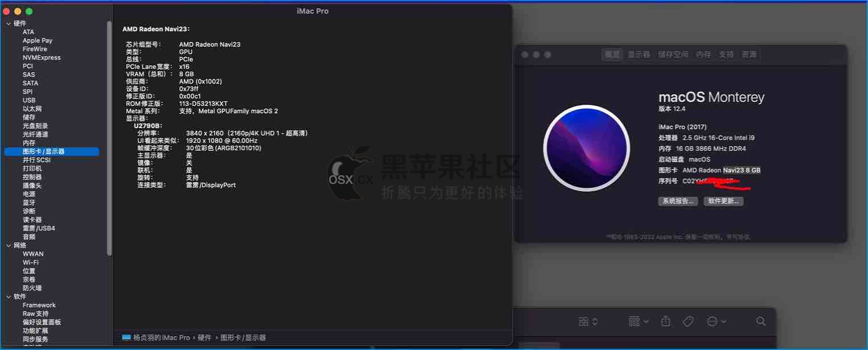Collapse the 硬件 section in the sidebar
868x350 pixels.
click(x=9, y=23)
